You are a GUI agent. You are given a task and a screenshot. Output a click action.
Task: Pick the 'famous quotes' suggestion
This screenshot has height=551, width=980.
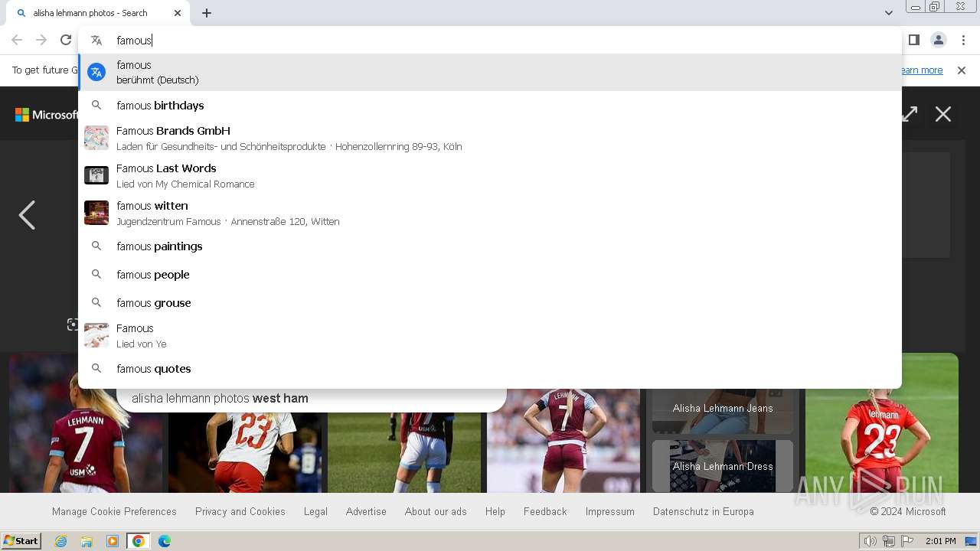[490, 369]
